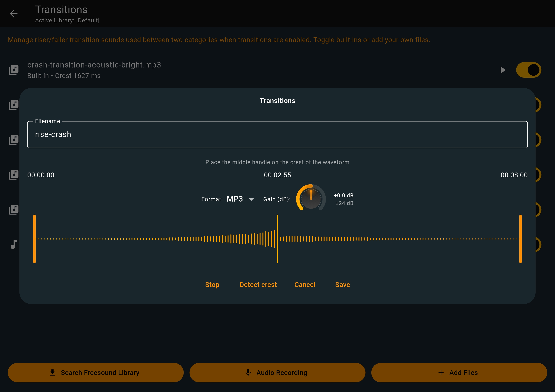
Task: Click the Format dropdown arrow
Action: coord(251,200)
